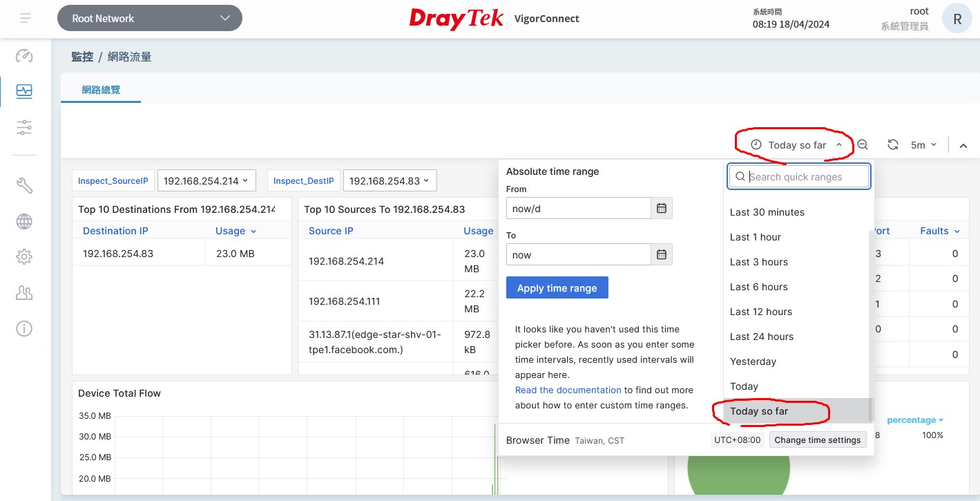980x501 pixels.
Task: Click the Apply time range button
Action: tap(557, 288)
